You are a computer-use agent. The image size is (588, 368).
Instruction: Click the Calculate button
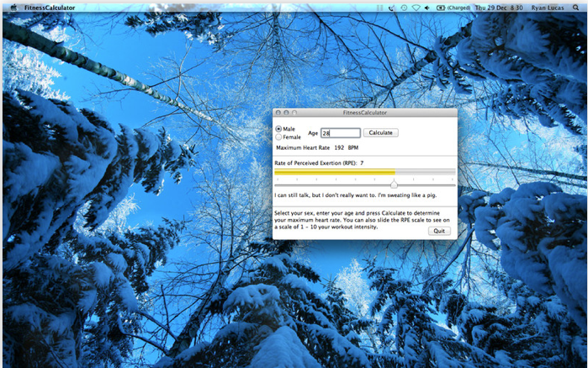coord(380,132)
